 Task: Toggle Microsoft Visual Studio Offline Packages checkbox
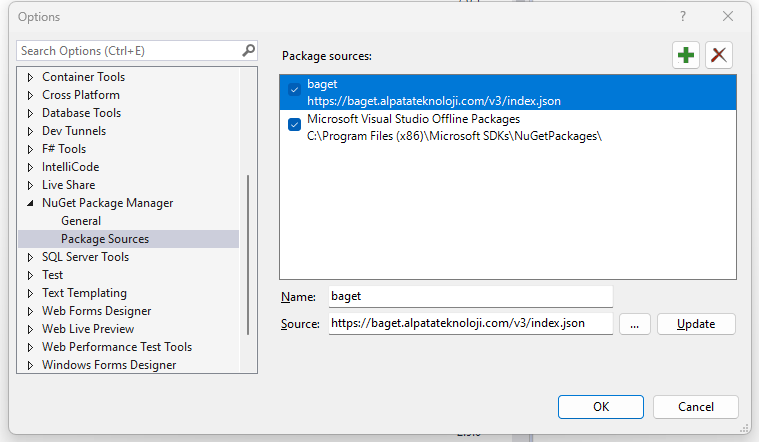tap(294, 125)
